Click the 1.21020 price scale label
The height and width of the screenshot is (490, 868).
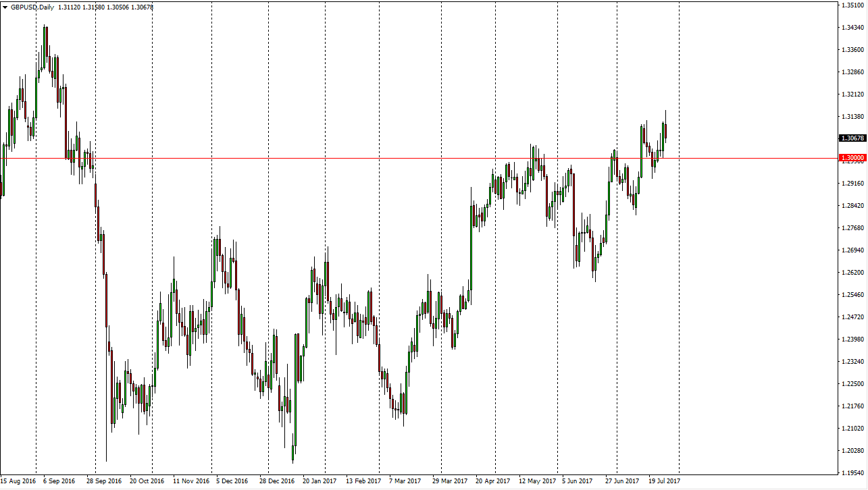tap(853, 429)
